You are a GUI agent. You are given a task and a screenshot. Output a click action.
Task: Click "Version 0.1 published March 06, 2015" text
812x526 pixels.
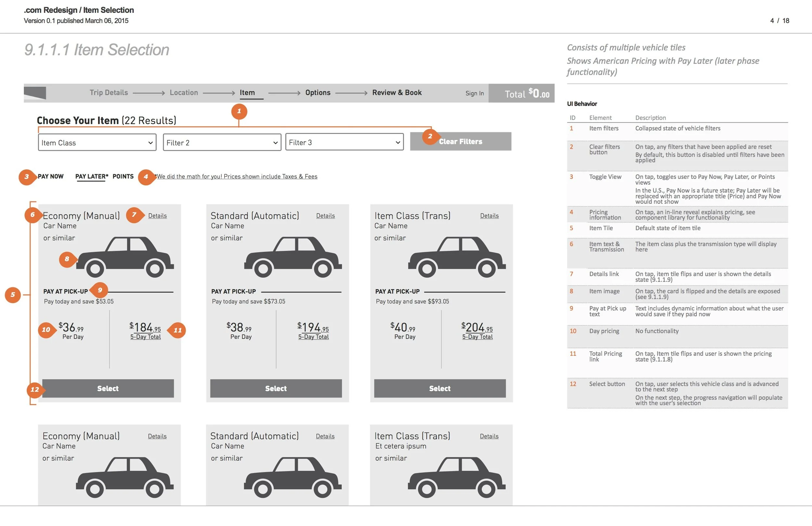point(76,20)
